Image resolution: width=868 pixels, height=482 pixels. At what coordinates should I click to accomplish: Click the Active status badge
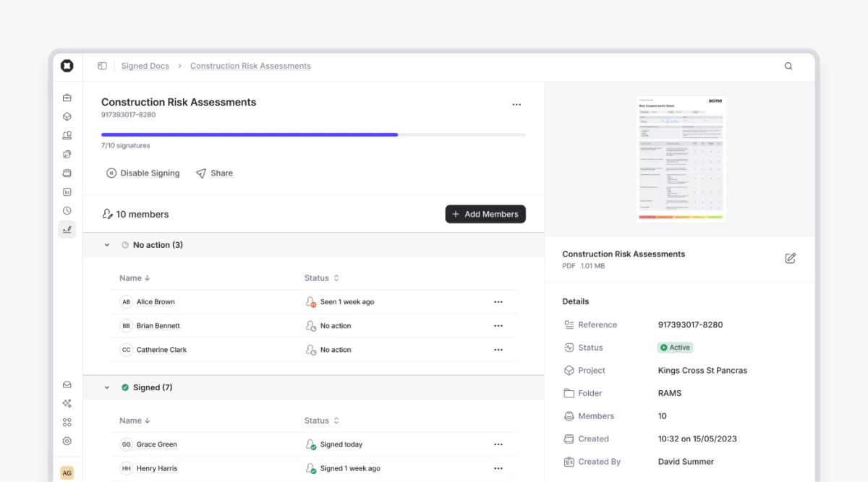click(676, 348)
